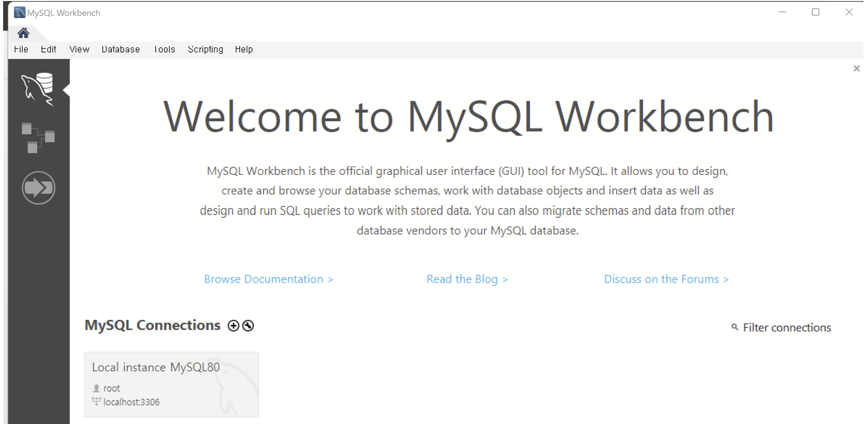Minimize the MySQL Workbench window
The image size is (868, 424).
(782, 12)
